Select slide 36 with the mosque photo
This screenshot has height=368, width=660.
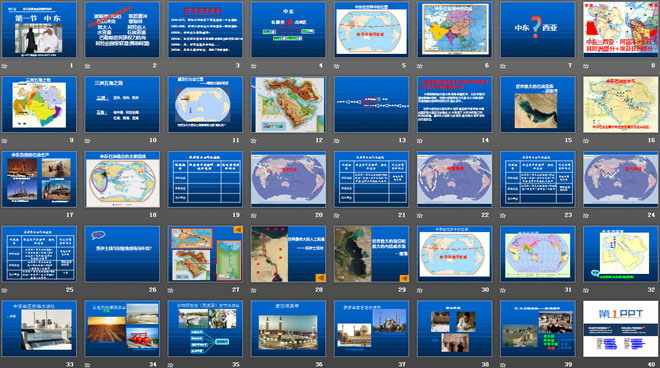click(x=288, y=328)
